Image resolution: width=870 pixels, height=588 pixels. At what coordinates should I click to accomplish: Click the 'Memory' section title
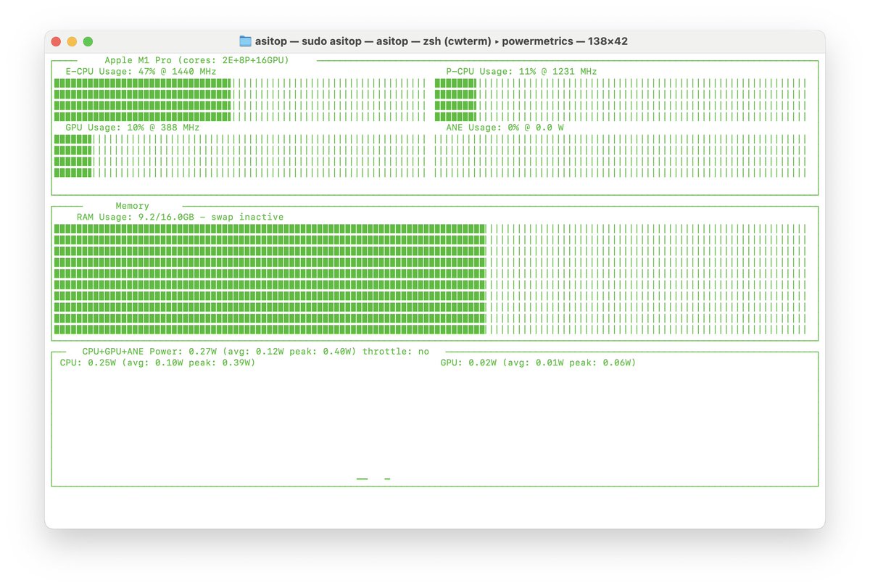coord(133,206)
